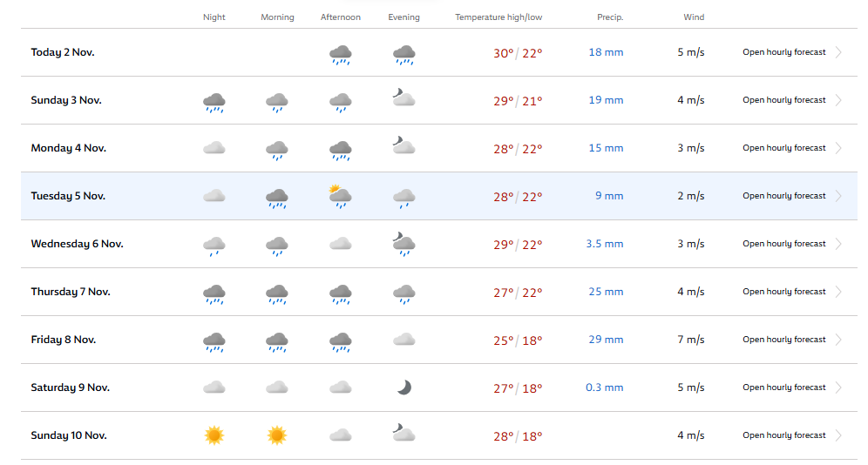Viewport: 868px width, 465px height.
Task: Click Today's afternoon heavy rain icon
Action: [x=341, y=55]
